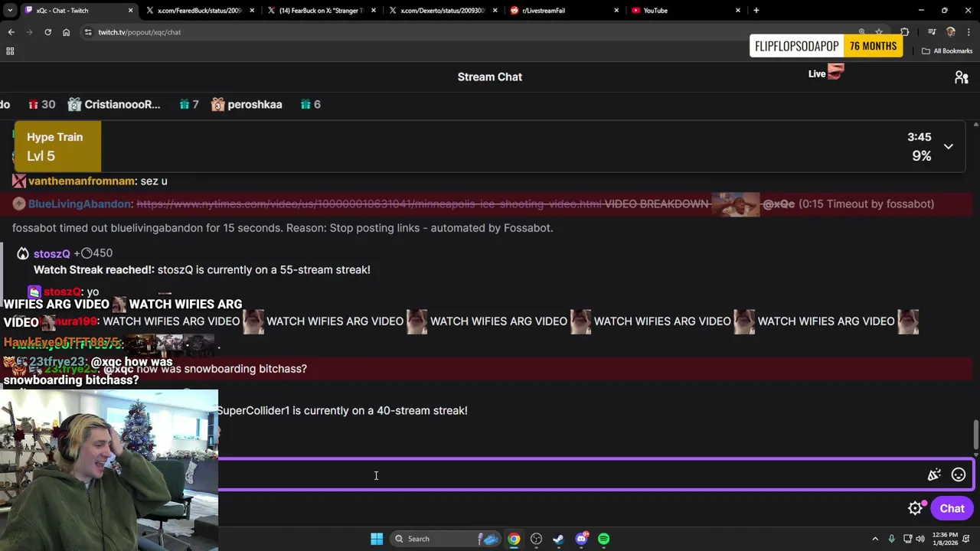The height and width of the screenshot is (551, 980).
Task: Click the fossabot timed out bluelivingabandon message
Action: 283,228
